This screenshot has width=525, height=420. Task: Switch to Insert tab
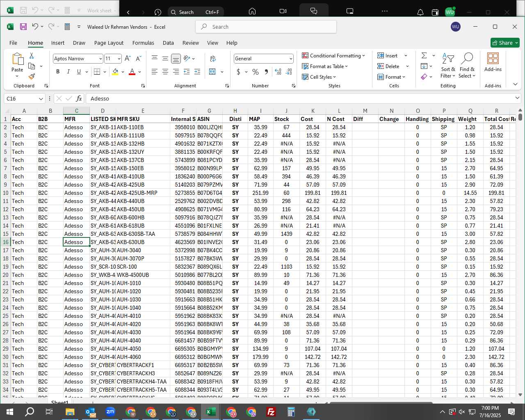click(x=58, y=43)
